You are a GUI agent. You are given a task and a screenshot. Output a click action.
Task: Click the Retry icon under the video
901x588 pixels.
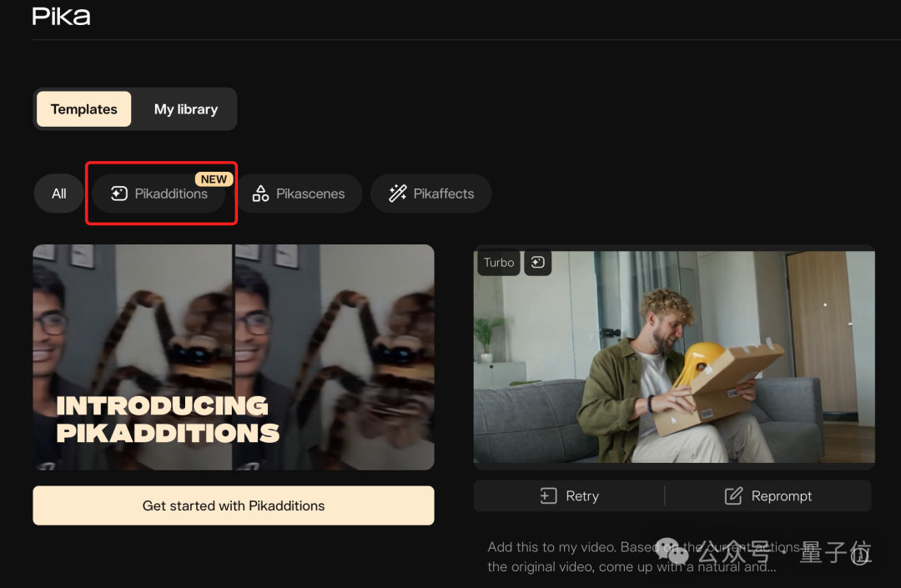pos(548,495)
